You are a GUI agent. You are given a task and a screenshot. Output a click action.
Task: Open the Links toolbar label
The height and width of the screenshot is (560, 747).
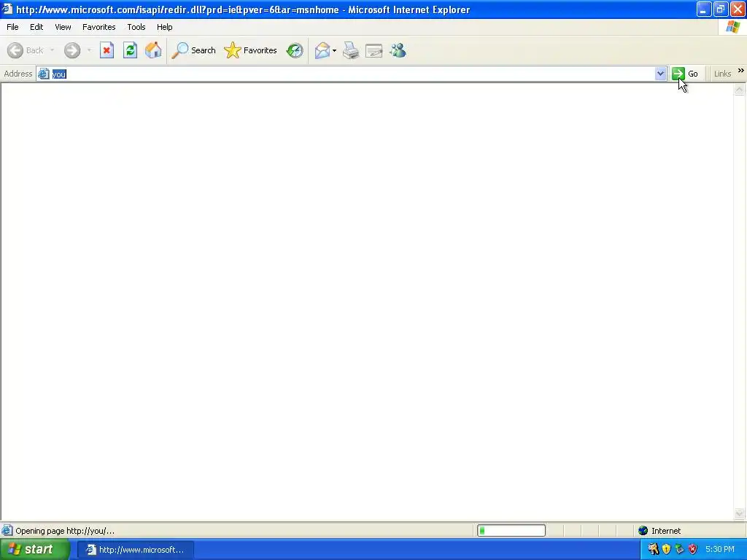722,74
